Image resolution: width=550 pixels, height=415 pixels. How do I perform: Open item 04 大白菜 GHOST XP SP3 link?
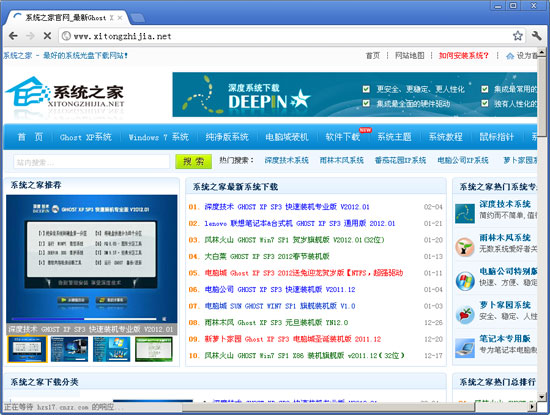[267, 256]
